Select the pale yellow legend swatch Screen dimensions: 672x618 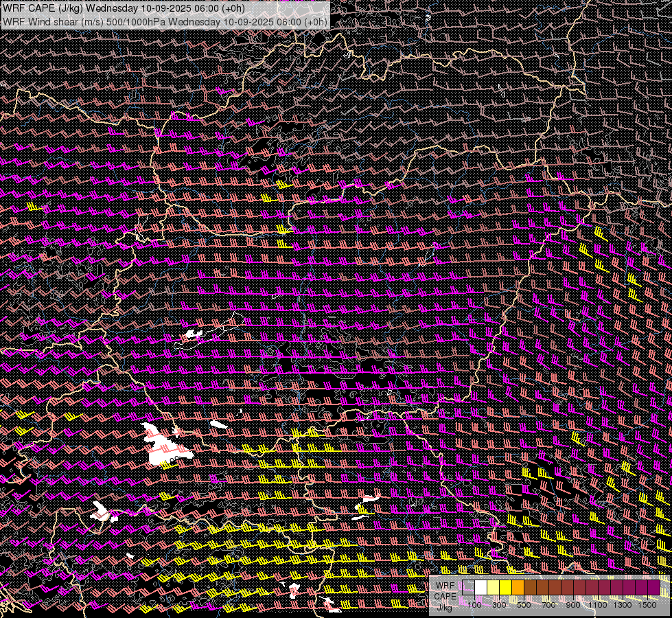coord(494,588)
